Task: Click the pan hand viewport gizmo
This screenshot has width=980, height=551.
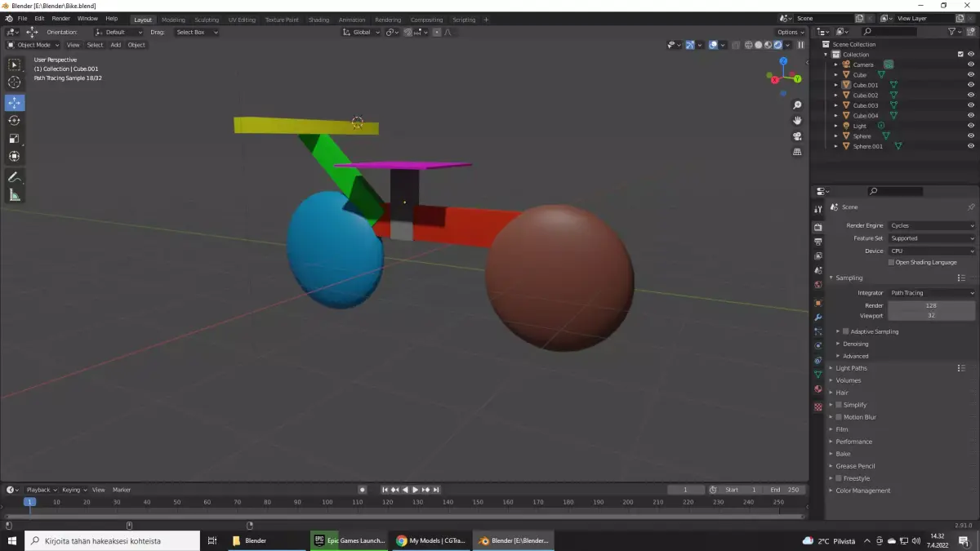Action: (x=798, y=121)
